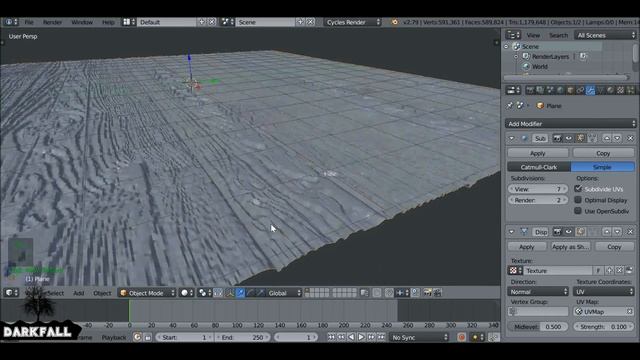Open the timeline Playback menu
The width and height of the screenshot is (640, 360).
tap(114, 338)
